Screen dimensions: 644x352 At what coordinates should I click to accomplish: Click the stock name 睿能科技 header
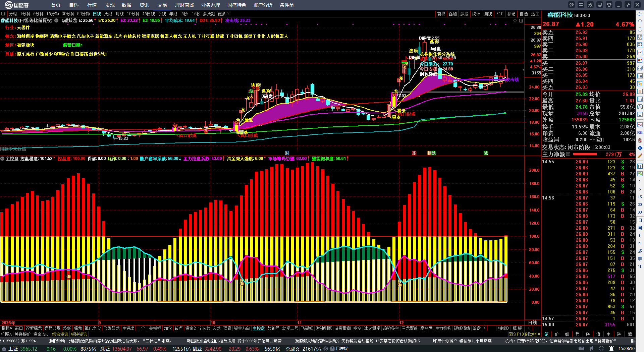point(560,15)
